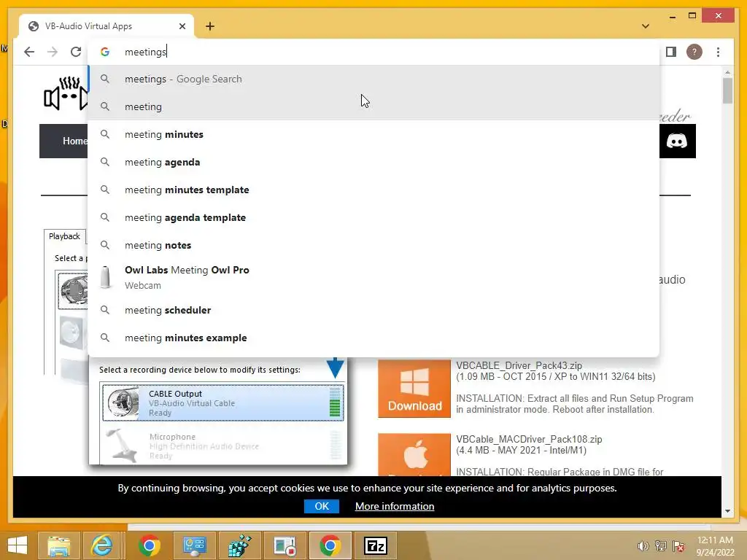
Task: Open the cube-pattern app taskbar icon
Action: click(239, 545)
